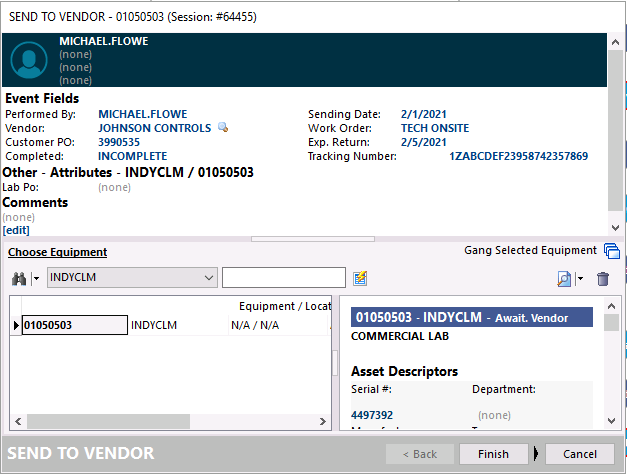Delete equipment with the trash can icon
Image resolution: width=627 pixels, height=474 pixels.
[x=602, y=279]
